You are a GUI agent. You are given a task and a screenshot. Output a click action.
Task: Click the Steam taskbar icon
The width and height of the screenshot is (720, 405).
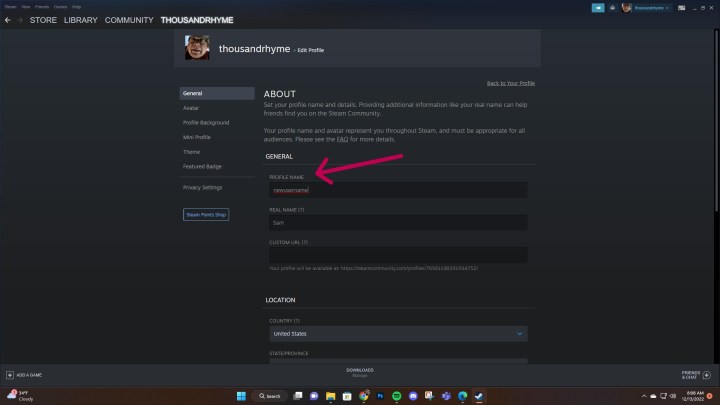[479, 396]
